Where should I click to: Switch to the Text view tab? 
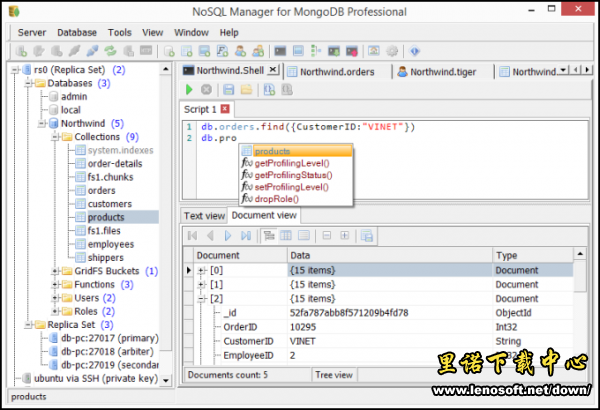(204, 216)
